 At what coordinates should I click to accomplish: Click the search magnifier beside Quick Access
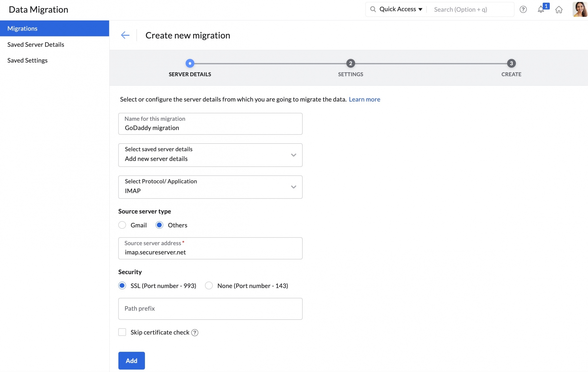(x=373, y=9)
